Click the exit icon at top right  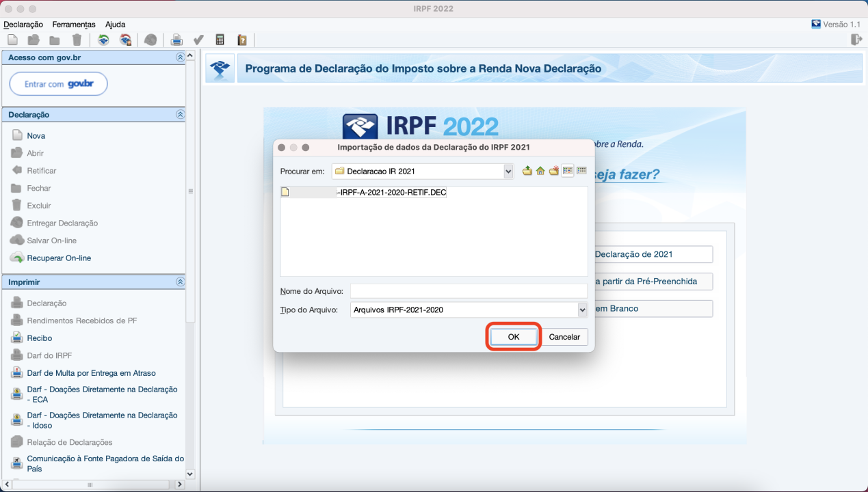(856, 40)
